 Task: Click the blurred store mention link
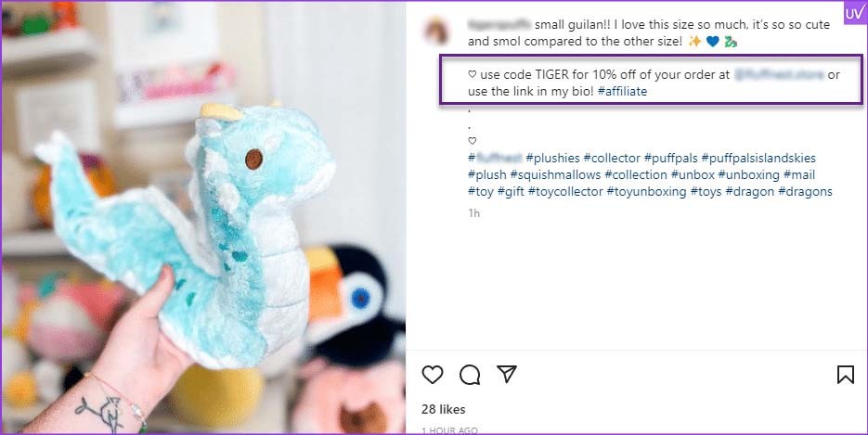(x=779, y=74)
